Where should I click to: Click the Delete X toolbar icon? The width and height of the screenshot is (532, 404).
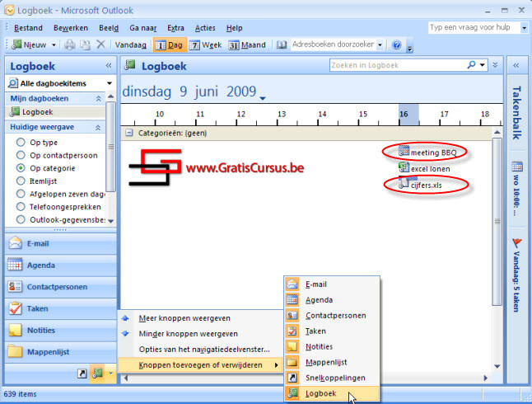click(100, 45)
